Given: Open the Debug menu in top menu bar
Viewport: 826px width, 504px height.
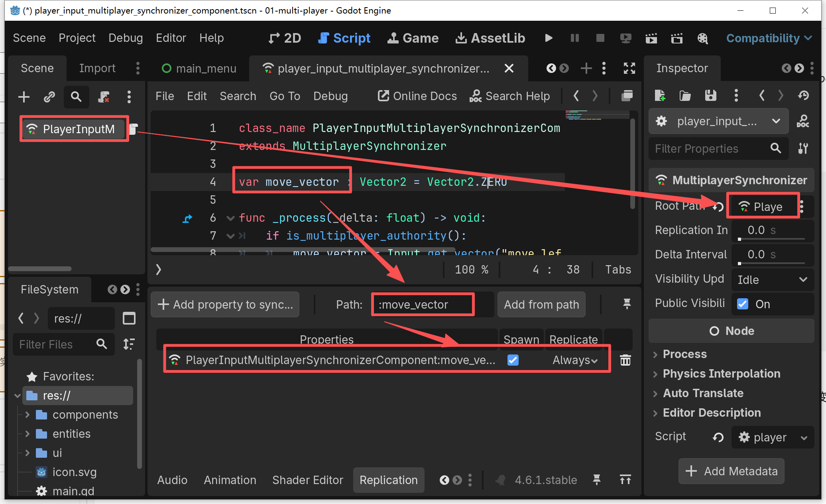Looking at the screenshot, I should (126, 38).
